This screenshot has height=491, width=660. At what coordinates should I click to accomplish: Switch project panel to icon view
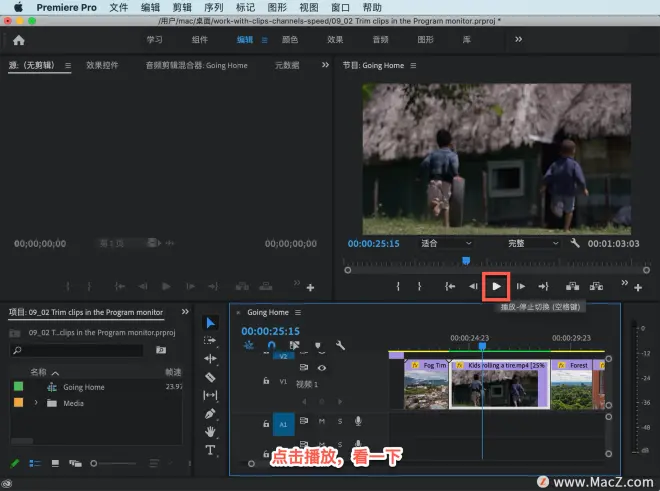tap(55, 463)
